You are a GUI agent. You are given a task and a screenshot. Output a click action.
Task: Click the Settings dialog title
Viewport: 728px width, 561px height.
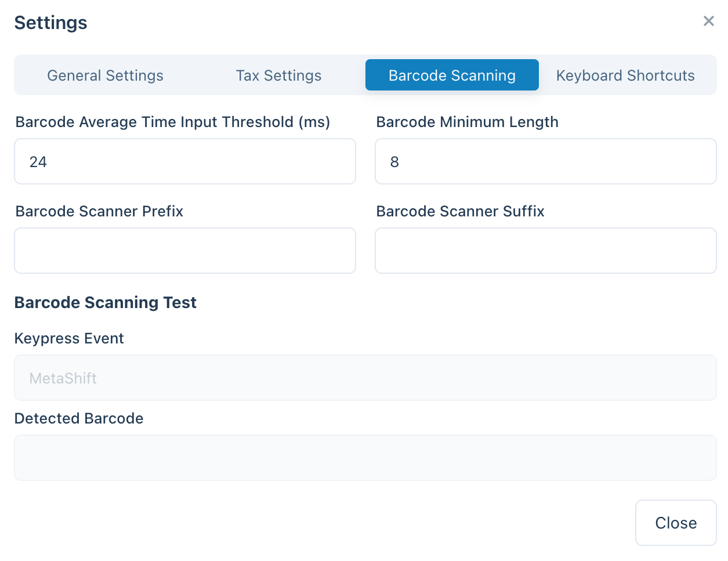[51, 23]
